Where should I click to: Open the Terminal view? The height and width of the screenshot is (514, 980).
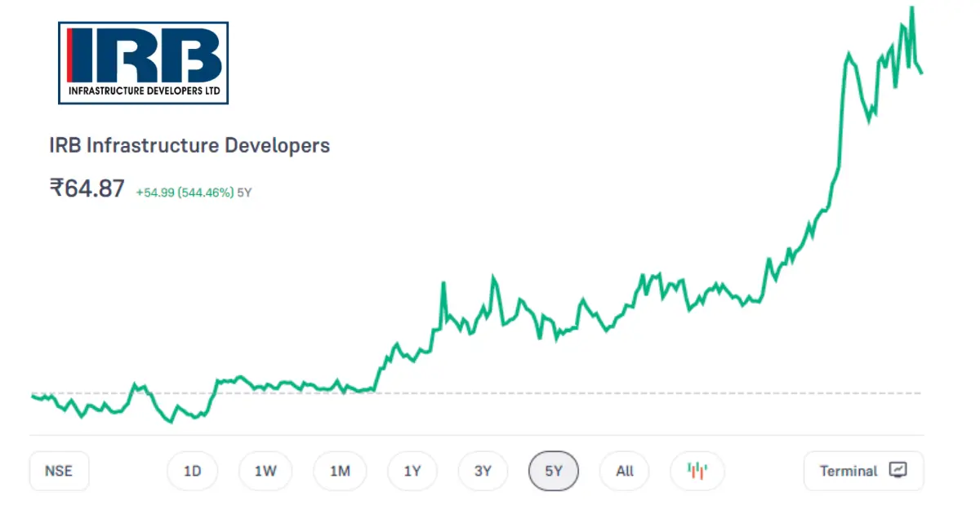click(863, 471)
